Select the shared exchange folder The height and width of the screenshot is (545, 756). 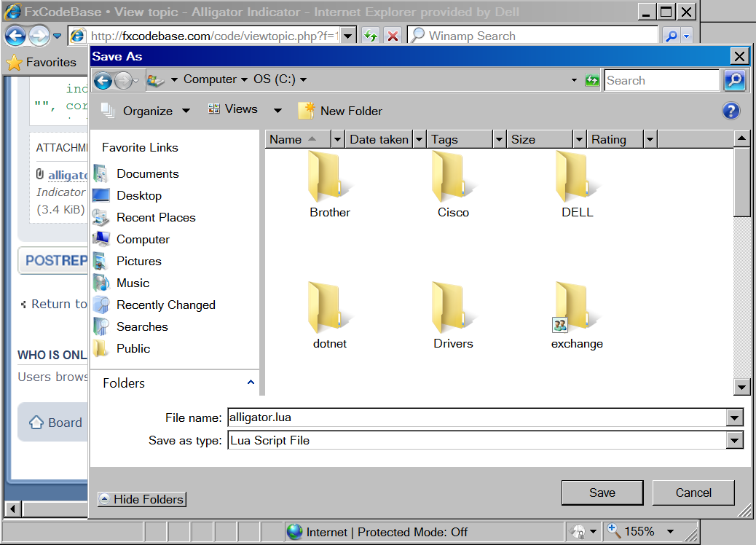[x=577, y=315]
